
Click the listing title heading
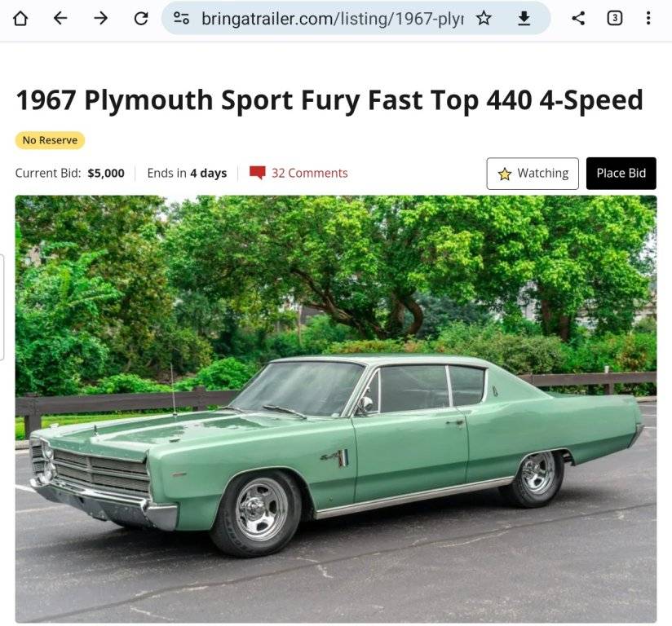coord(329,100)
